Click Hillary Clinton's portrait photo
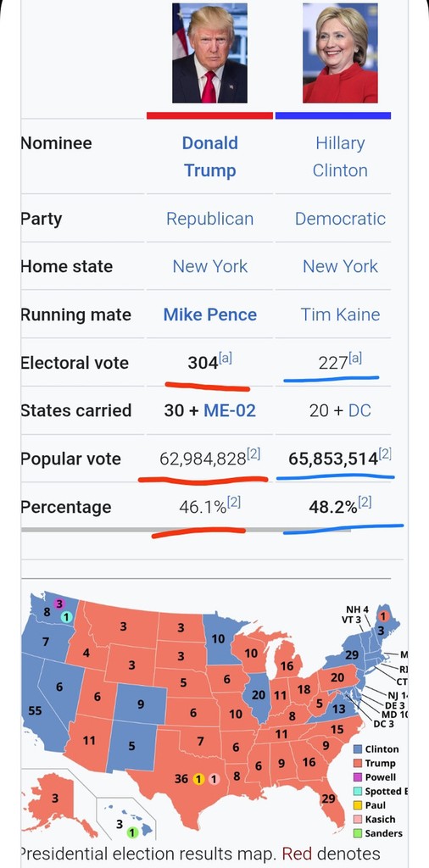This screenshot has height=868, width=429. [341, 53]
